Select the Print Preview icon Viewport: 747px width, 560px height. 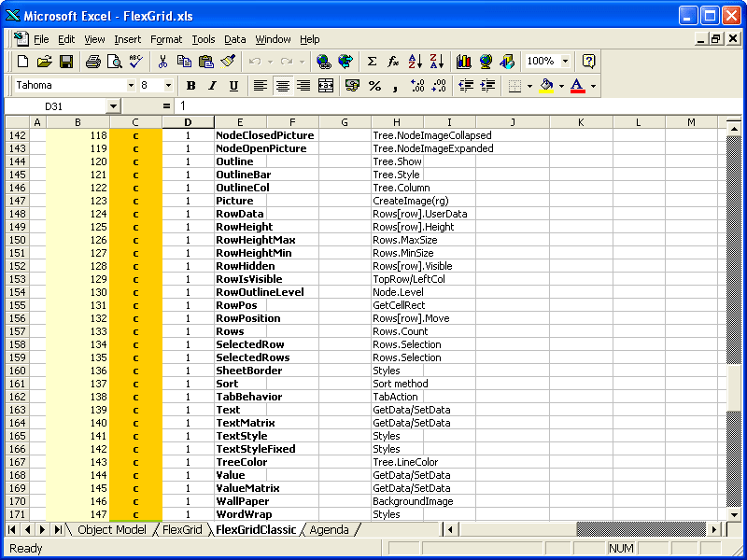pos(112,62)
